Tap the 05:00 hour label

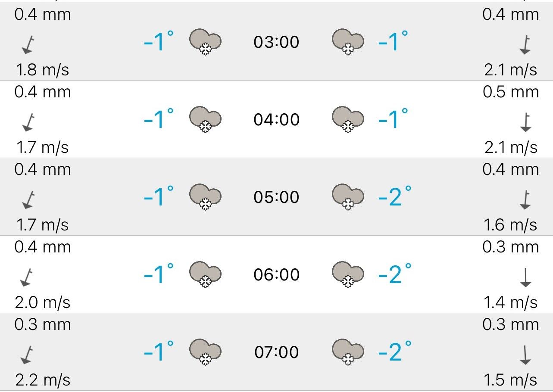pos(276,197)
